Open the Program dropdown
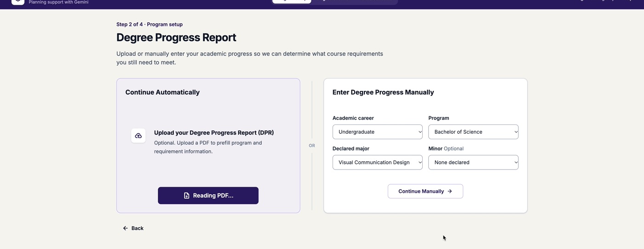 (473, 132)
